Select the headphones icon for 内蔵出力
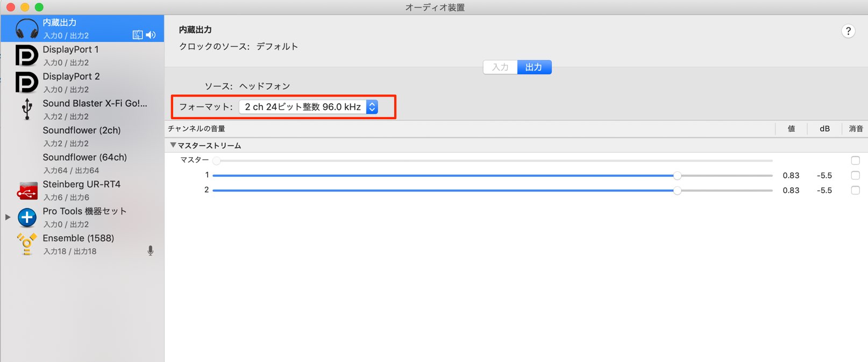868x362 pixels. (27, 28)
